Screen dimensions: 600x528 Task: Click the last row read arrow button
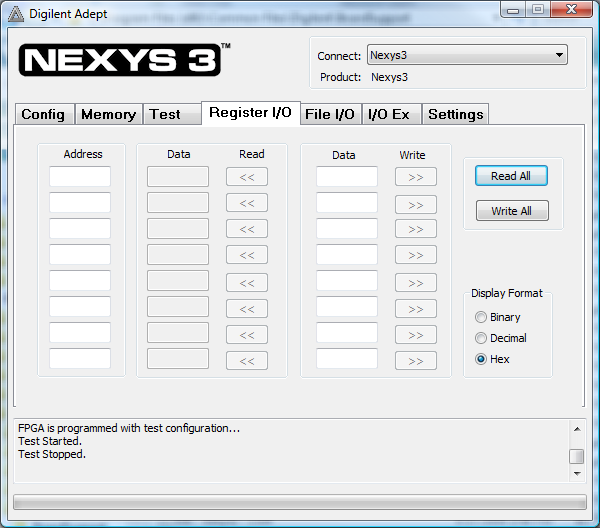(247, 360)
